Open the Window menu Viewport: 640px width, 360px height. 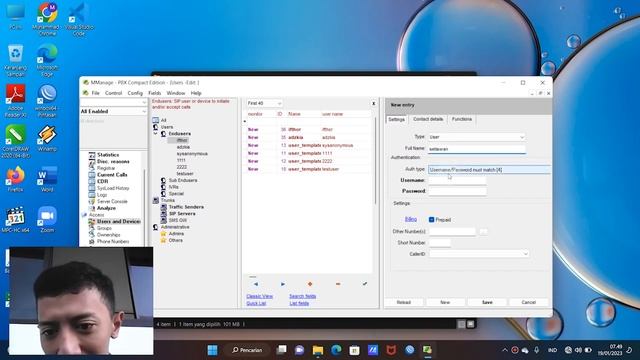click(176, 93)
